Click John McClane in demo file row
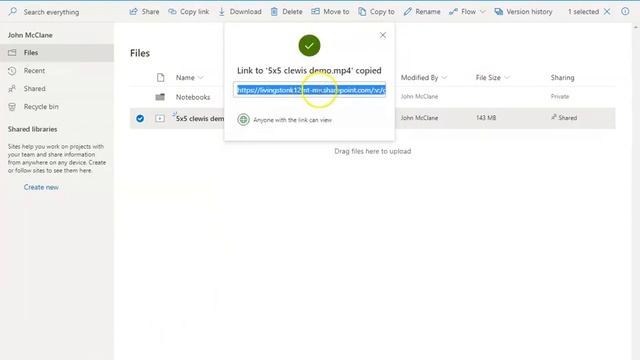640x360 pixels. click(x=419, y=118)
